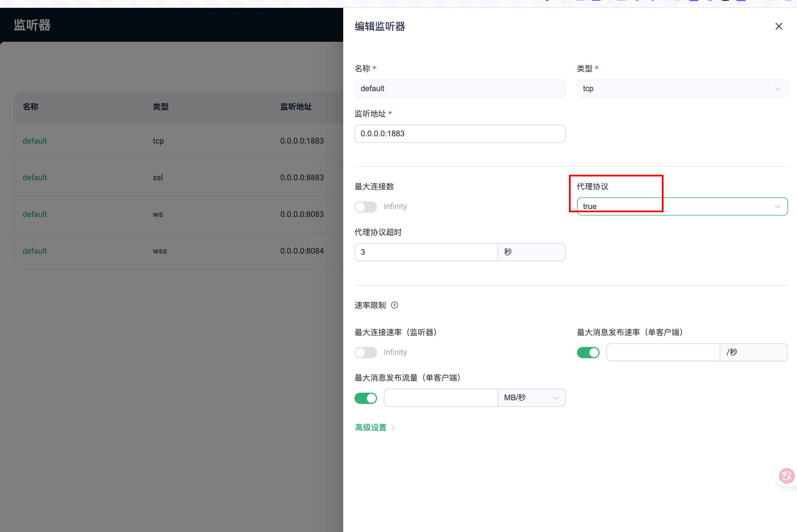Close the 编辑监听器 drawer with X icon
Viewport: 797px width, 532px height.
point(779,27)
